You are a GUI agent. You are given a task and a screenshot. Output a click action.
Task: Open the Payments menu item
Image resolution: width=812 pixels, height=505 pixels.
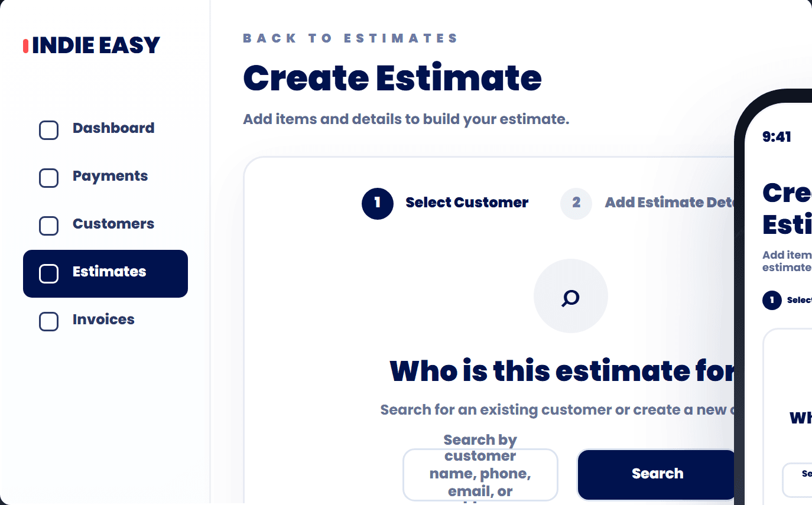(x=105, y=178)
